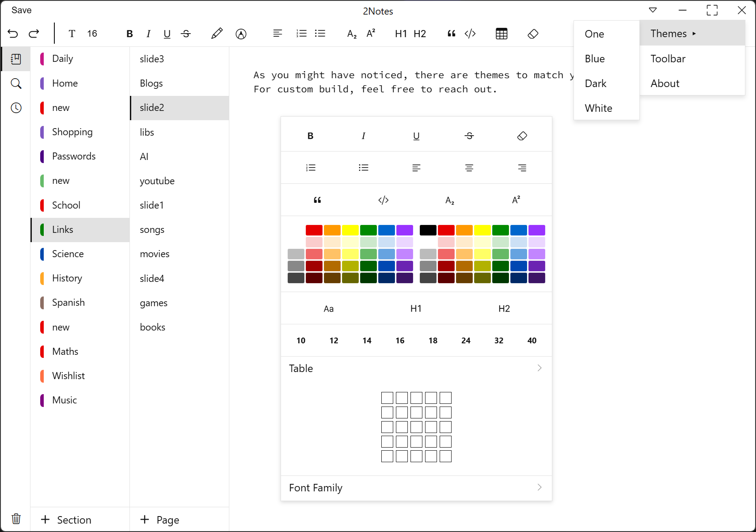The width and height of the screenshot is (756, 532).
Task: Add a new Section
Action: tap(66, 520)
